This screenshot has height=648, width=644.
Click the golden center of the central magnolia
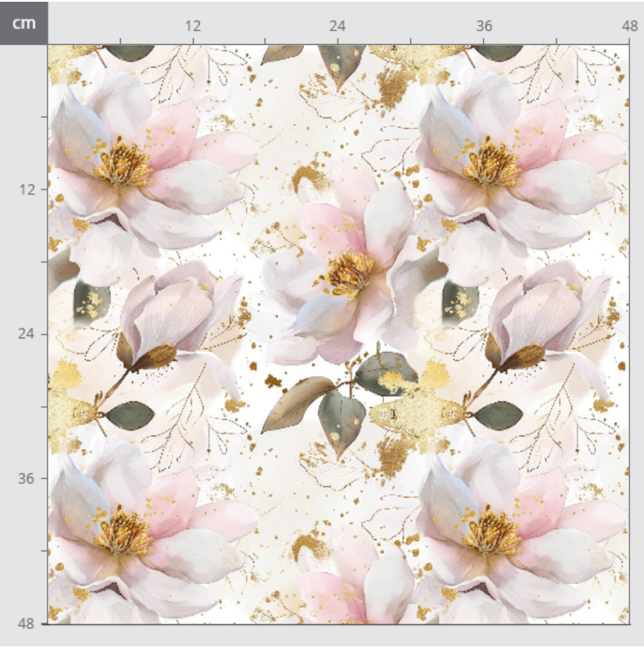click(x=350, y=274)
